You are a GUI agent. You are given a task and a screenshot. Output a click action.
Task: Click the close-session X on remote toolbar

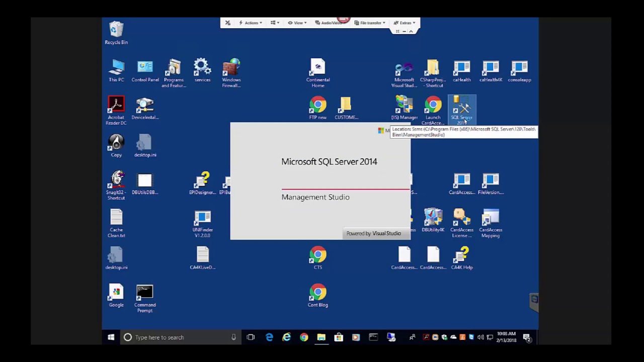coord(227,23)
